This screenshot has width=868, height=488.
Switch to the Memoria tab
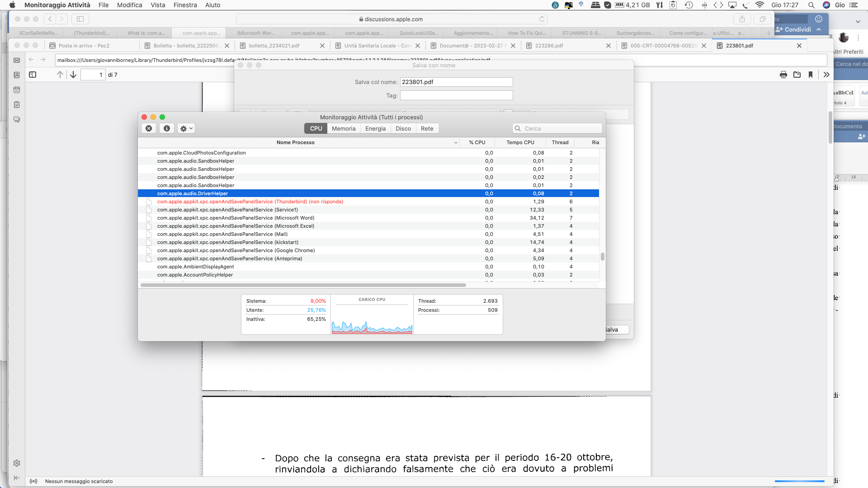[343, 129]
